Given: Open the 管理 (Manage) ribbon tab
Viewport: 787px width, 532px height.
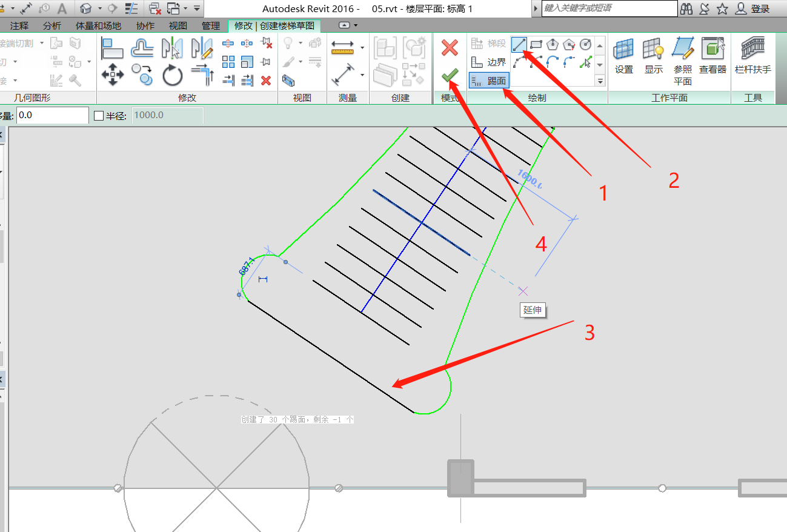Looking at the screenshot, I should pos(211,26).
